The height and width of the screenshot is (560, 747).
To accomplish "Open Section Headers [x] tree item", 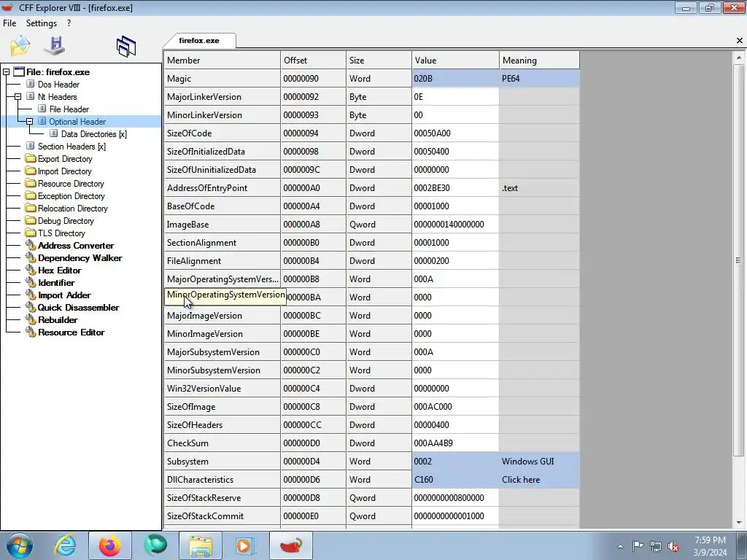I will coord(71,146).
